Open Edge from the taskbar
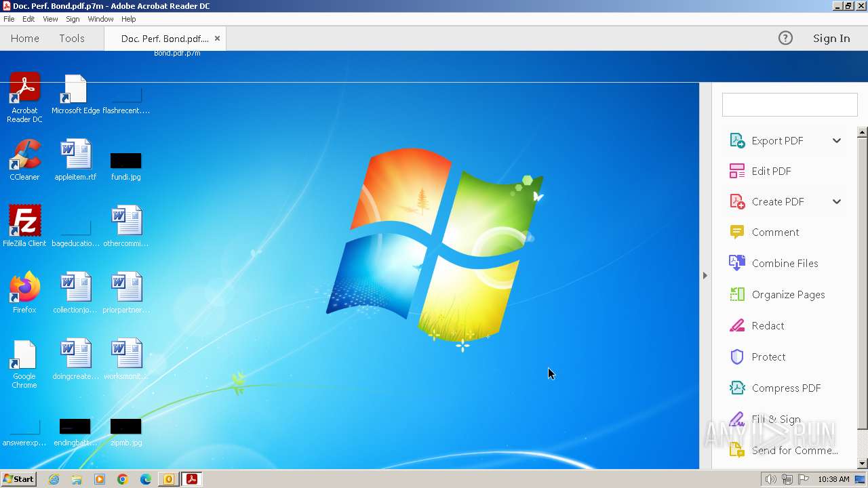 tap(146, 479)
